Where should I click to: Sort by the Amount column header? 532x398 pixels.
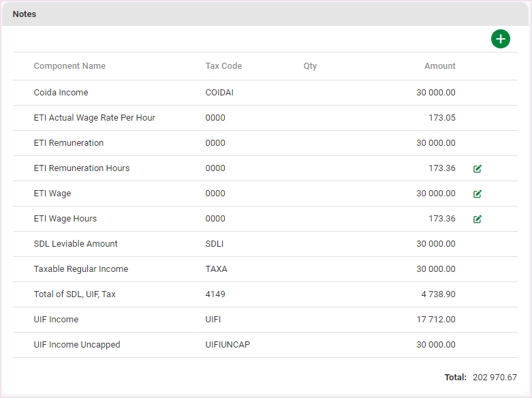(439, 66)
